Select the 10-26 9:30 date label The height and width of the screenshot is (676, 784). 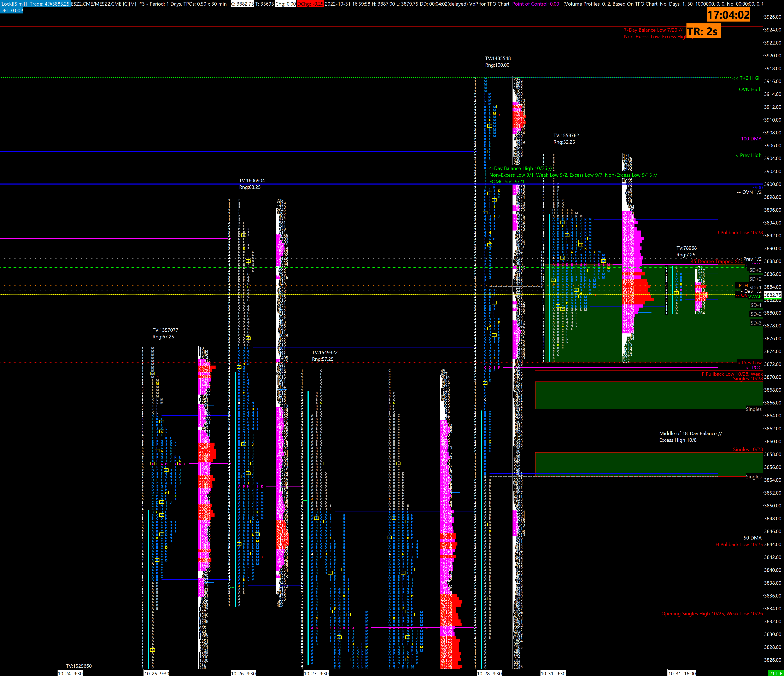(243, 673)
